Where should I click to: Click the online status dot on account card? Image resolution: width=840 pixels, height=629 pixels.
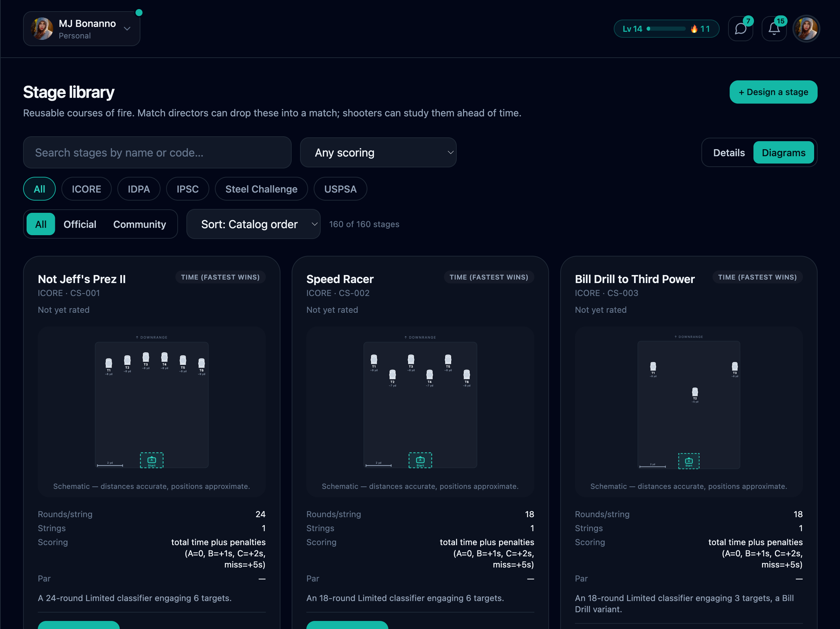coord(139,13)
